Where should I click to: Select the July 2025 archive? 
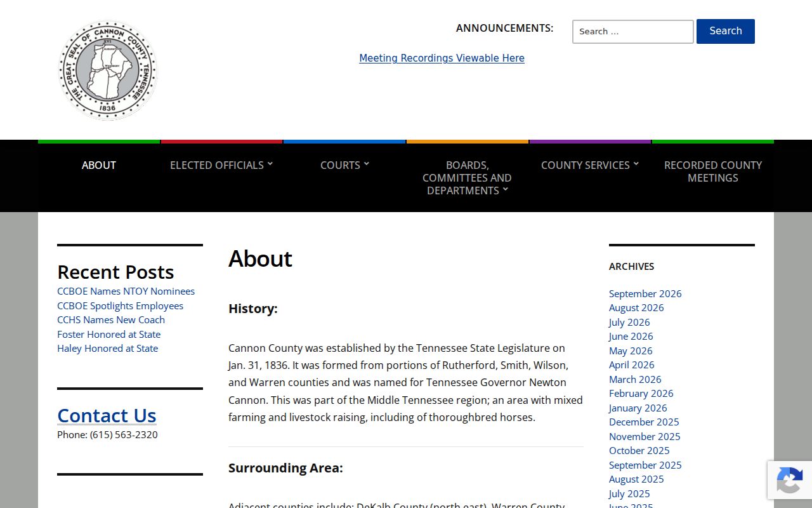coord(629,493)
